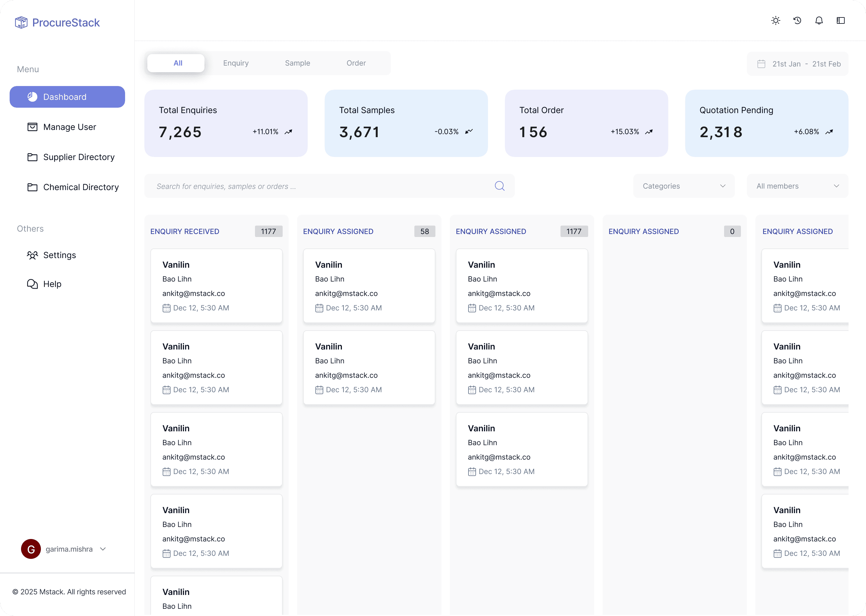Click Total Order upward trend arrow
Viewport: 866px width, 616px height.
tap(649, 132)
